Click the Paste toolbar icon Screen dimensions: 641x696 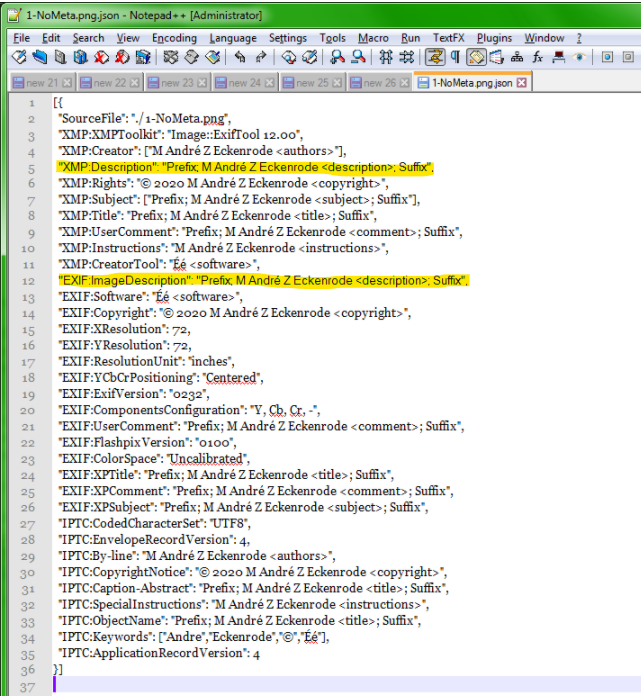[x=213, y=57]
